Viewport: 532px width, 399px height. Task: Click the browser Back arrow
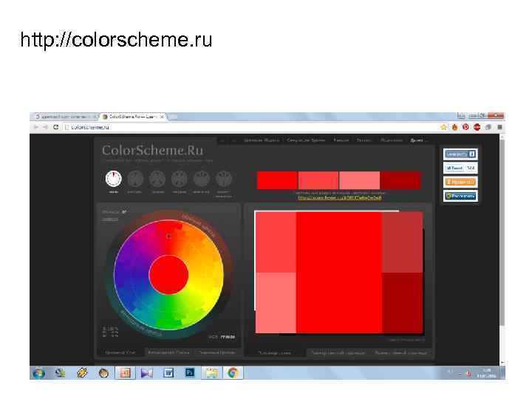(x=36, y=127)
